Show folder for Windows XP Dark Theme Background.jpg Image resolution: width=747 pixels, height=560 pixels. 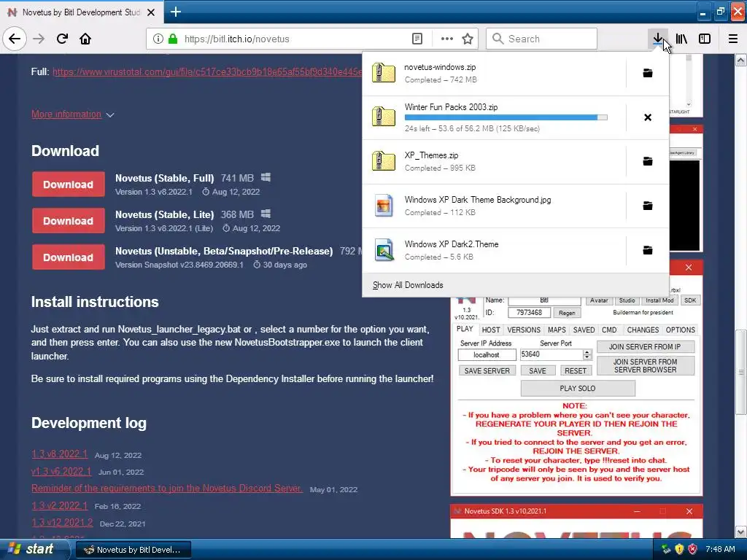(x=648, y=206)
